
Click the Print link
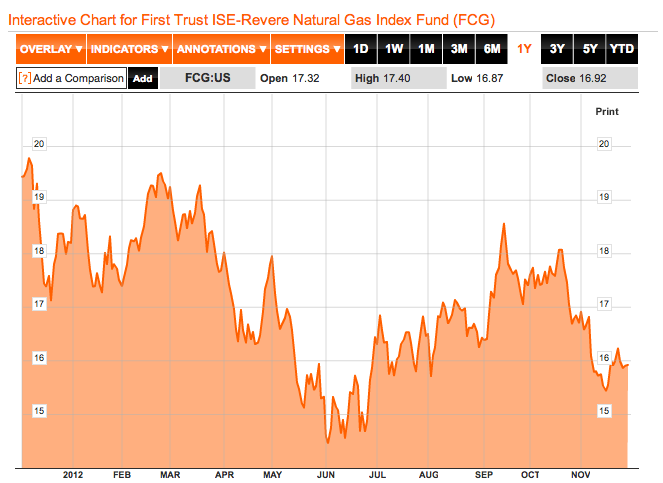[607, 112]
